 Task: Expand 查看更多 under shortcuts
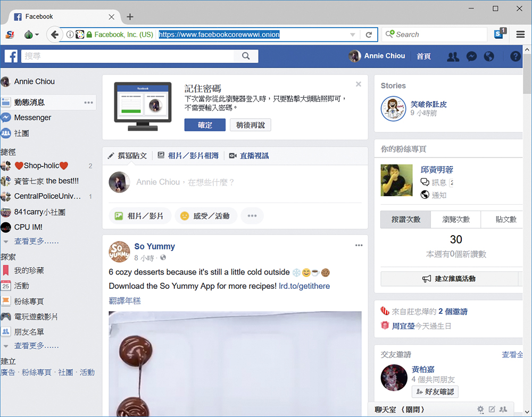tap(36, 241)
